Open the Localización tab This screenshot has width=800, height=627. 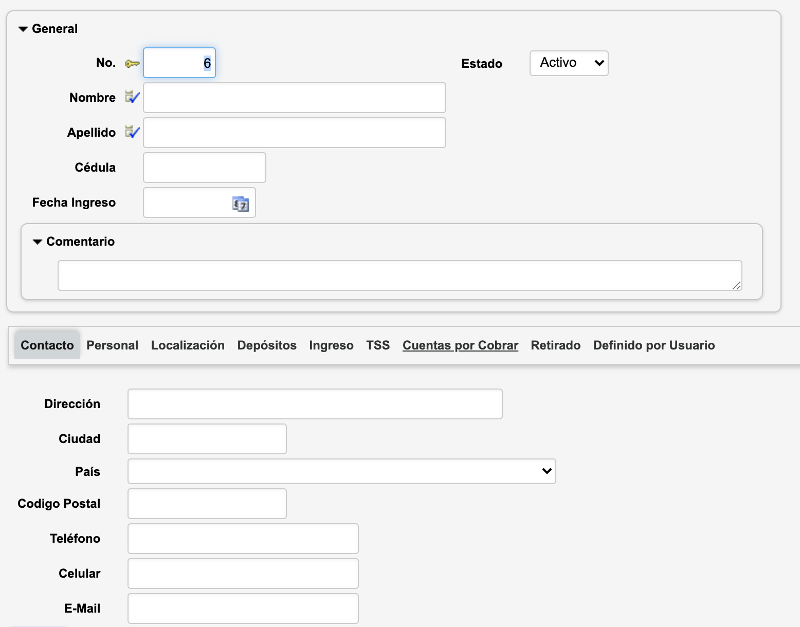(188, 345)
